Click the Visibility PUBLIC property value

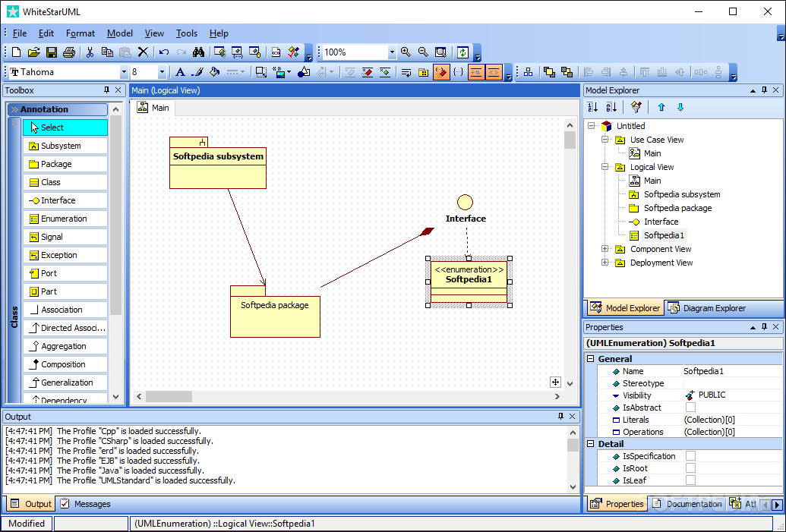click(732, 395)
